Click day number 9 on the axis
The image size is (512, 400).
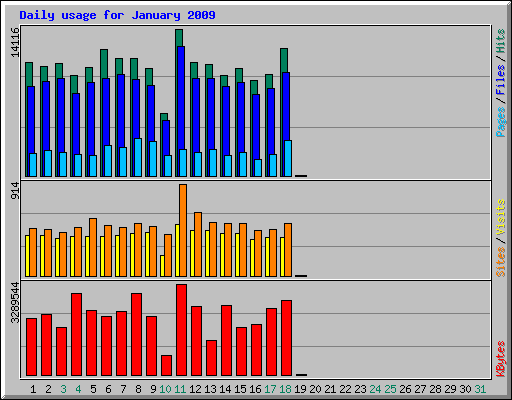tap(153, 389)
